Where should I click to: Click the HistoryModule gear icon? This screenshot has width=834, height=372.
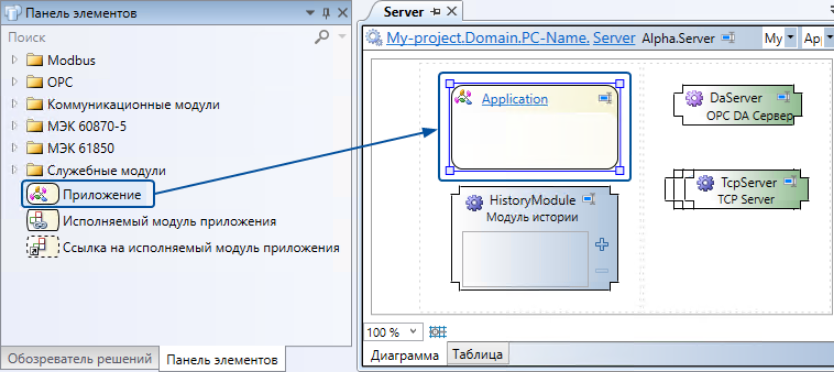click(473, 203)
